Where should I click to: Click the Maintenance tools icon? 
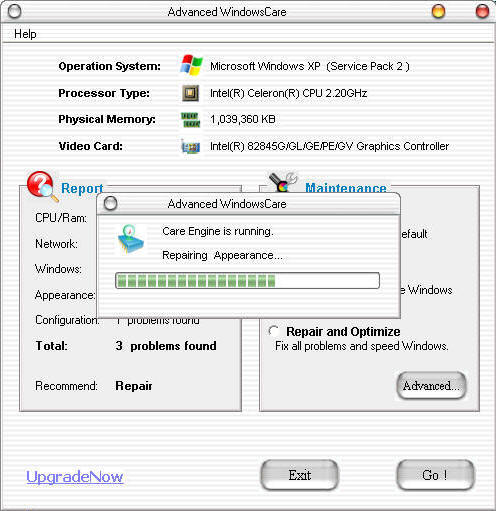pos(283,182)
